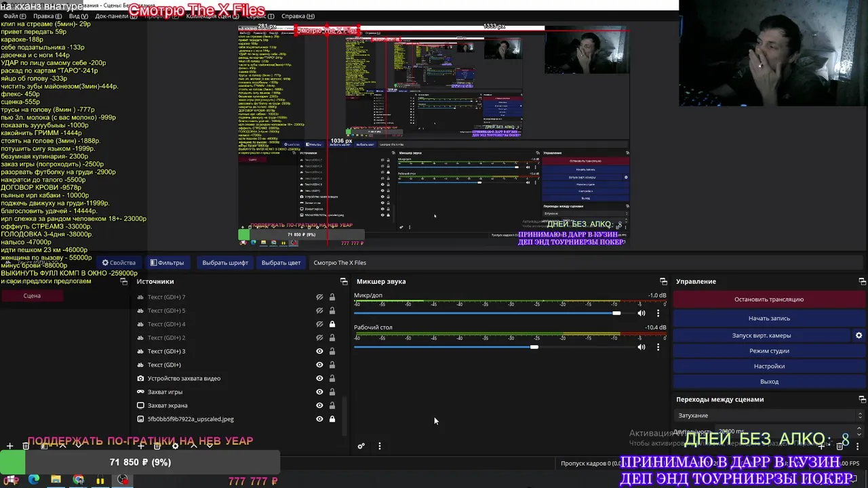Screen dimensions: 868x488
Task: Mute the Рабочий стол audio channel with its speaker icon
Action: pyautogui.click(x=641, y=347)
